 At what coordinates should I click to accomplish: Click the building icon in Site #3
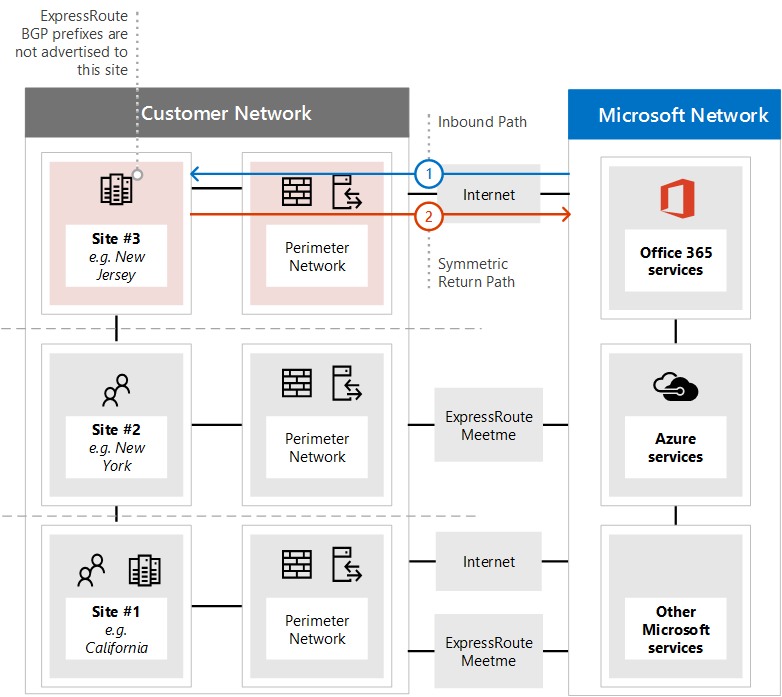click(x=116, y=189)
